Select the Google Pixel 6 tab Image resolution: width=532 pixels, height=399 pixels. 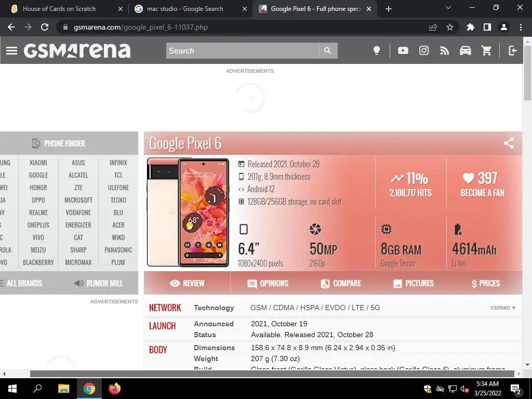[x=315, y=9]
